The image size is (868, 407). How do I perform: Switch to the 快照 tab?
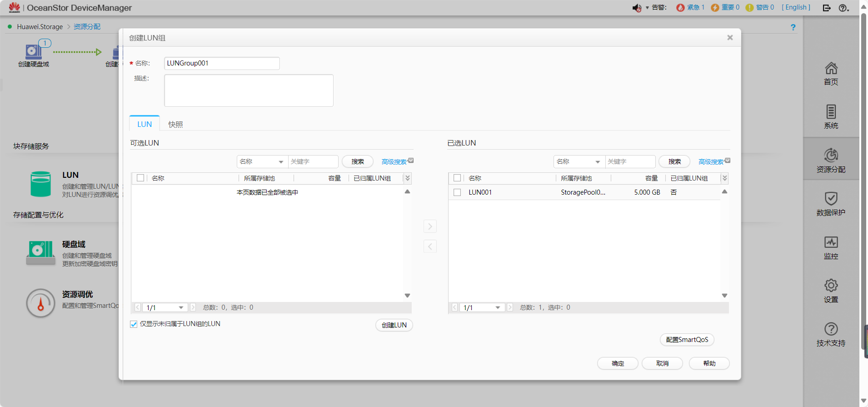[175, 125]
